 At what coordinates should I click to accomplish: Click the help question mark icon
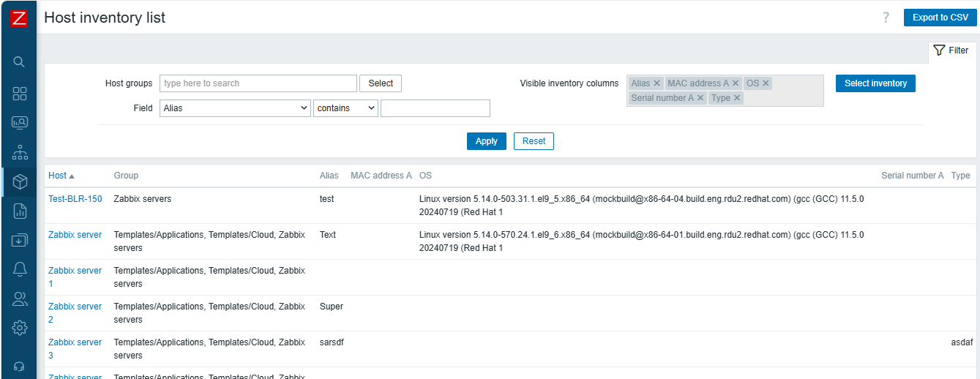click(x=886, y=18)
